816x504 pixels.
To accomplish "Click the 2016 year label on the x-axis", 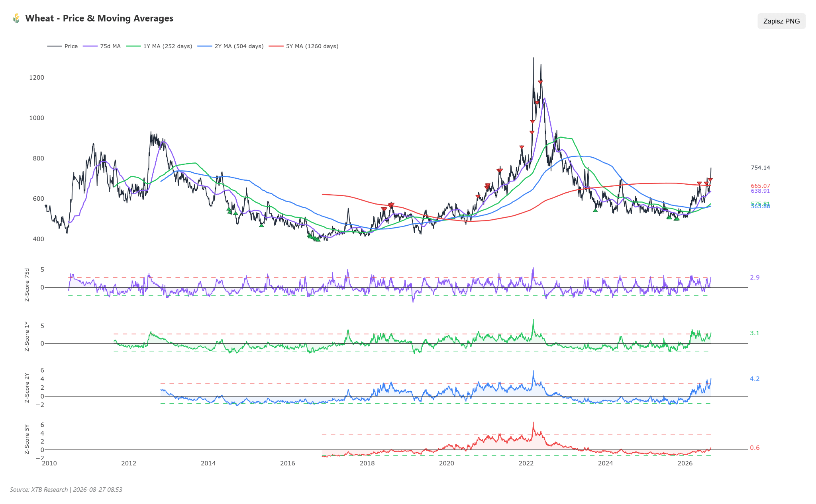I will pos(288,463).
